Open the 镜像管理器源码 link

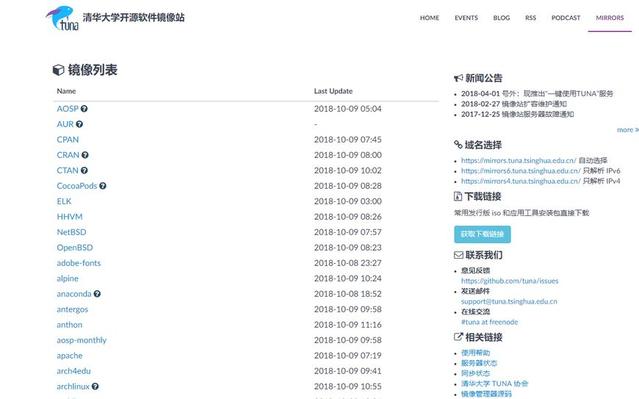click(x=487, y=394)
